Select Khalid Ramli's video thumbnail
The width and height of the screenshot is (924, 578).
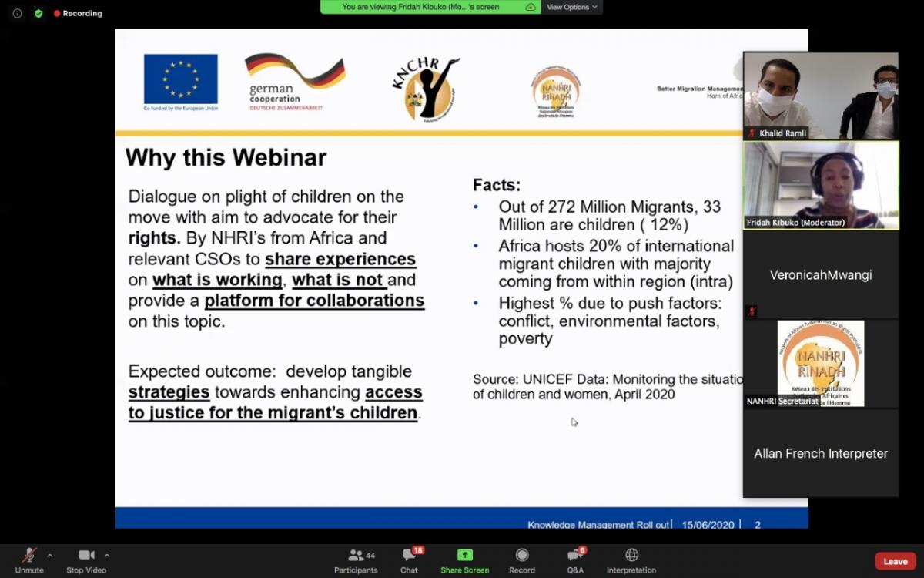tap(821, 96)
